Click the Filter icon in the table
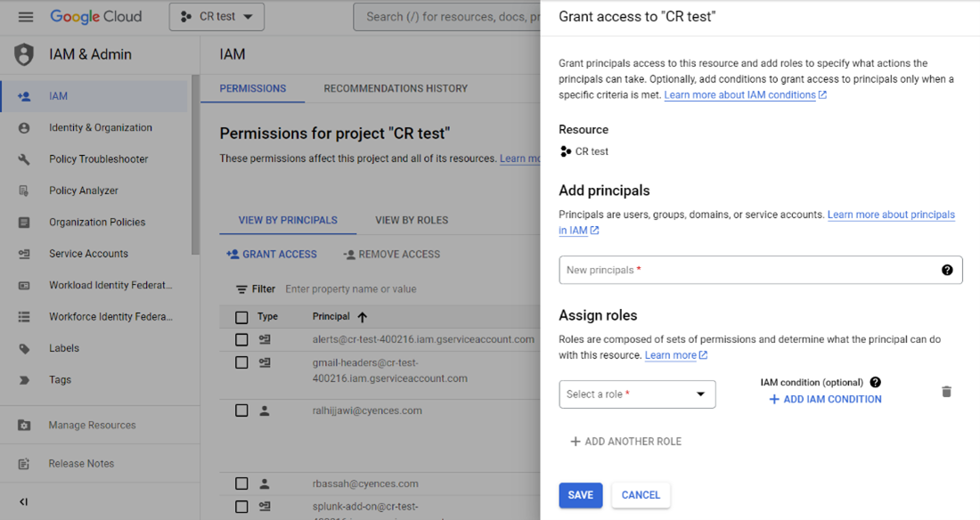The height and width of the screenshot is (520, 980). coord(241,289)
